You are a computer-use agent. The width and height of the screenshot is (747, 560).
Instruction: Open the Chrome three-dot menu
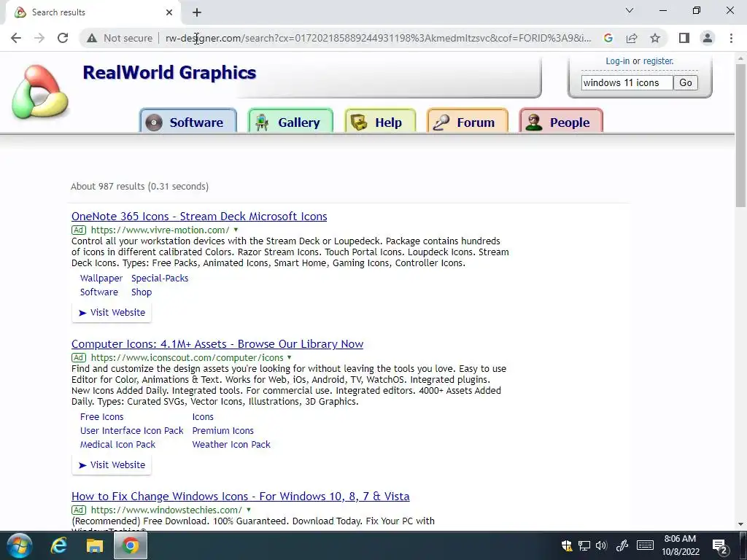[731, 38]
